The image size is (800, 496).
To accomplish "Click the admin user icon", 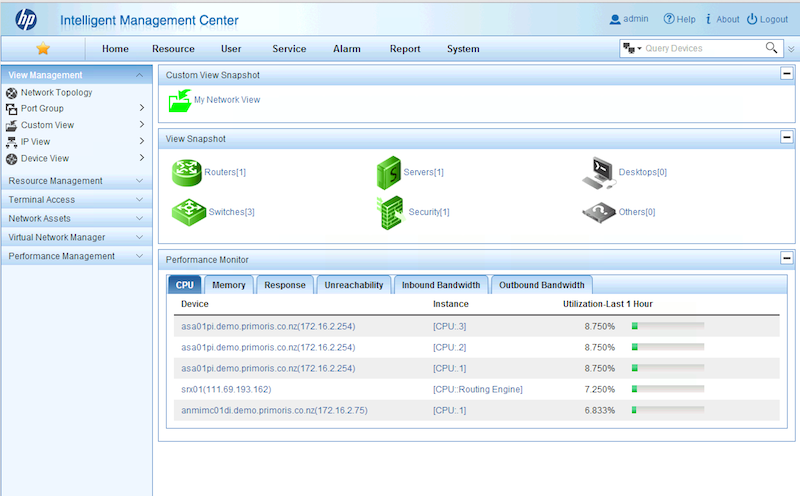I will (615, 19).
